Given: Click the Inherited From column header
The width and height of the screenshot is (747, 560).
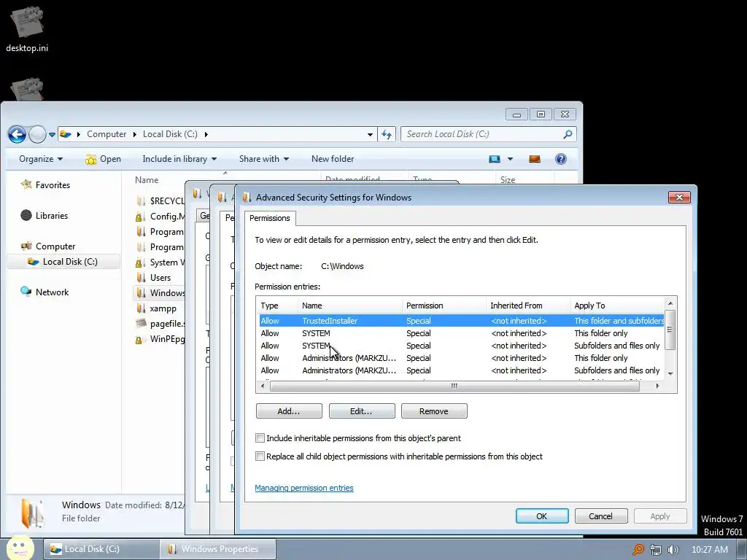Looking at the screenshot, I should tap(528, 306).
